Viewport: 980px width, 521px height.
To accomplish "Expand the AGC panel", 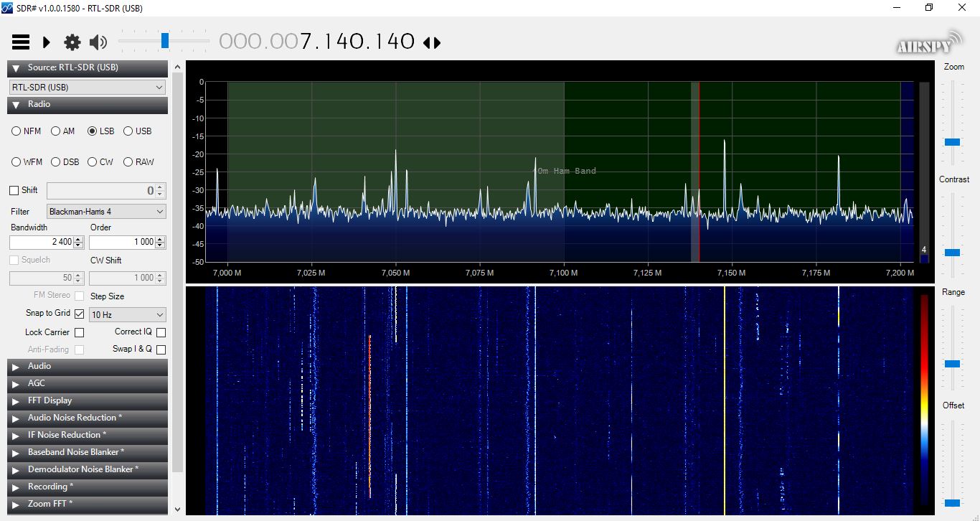I will point(88,383).
